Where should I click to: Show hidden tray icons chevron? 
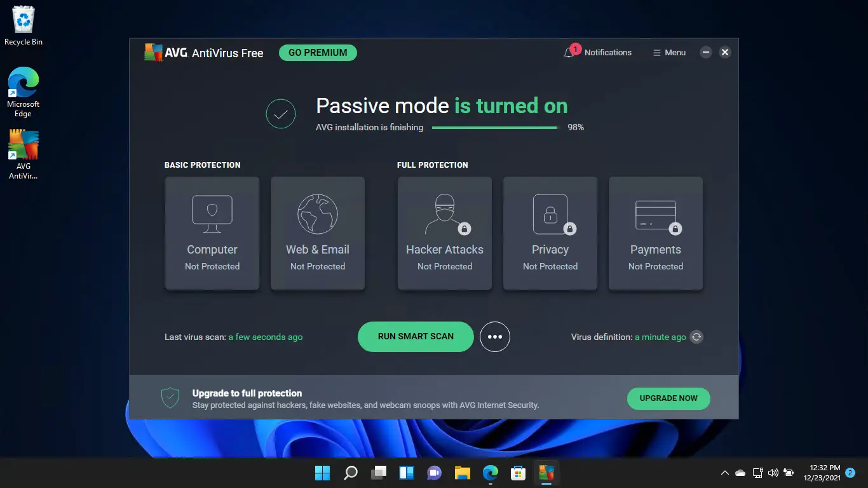(x=724, y=473)
